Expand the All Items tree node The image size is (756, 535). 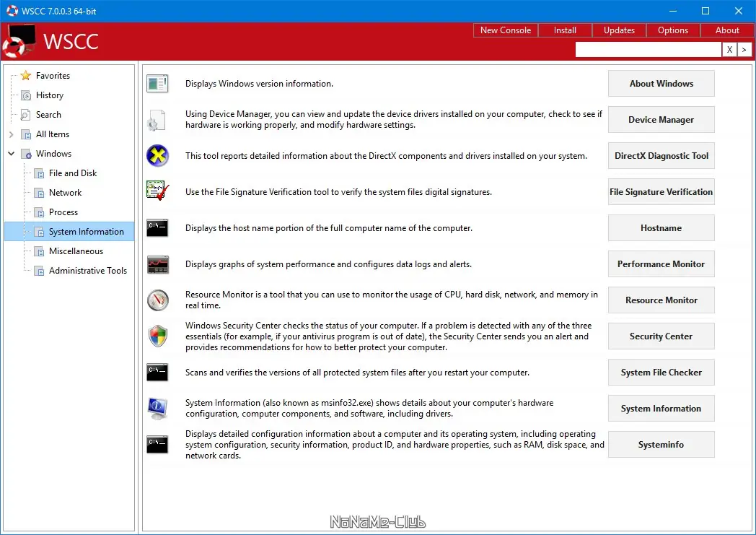click(11, 134)
